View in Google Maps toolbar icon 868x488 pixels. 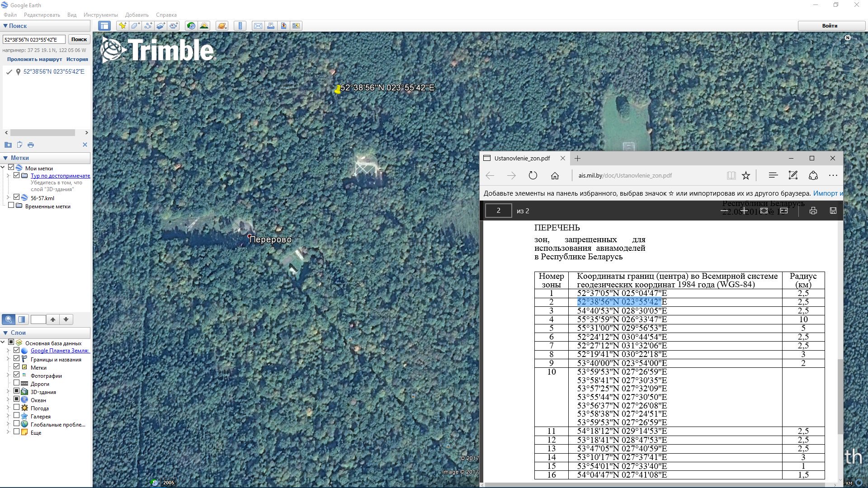coord(296,26)
